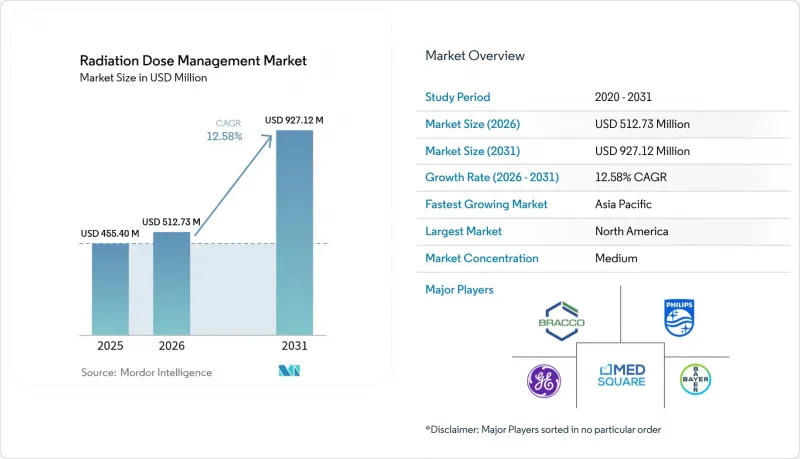Click the '2020 - 2031' value
The image size is (800, 459).
[x=623, y=97]
